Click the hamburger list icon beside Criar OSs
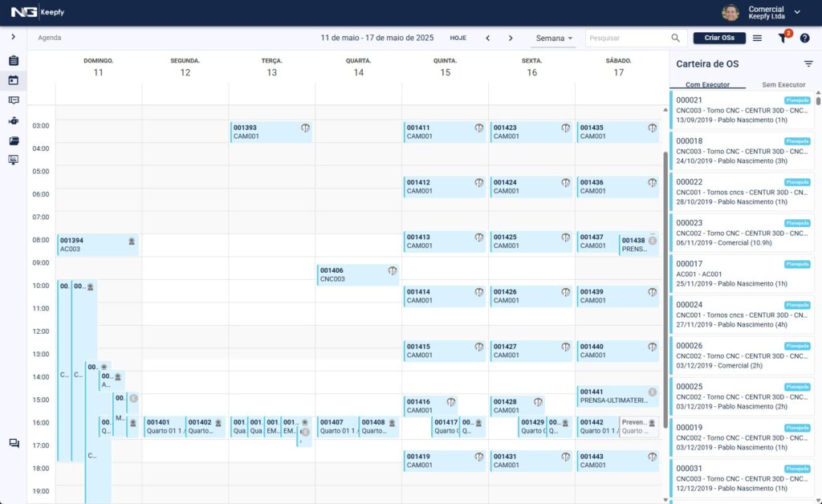Viewport: 822px width, 504px height. (x=757, y=38)
